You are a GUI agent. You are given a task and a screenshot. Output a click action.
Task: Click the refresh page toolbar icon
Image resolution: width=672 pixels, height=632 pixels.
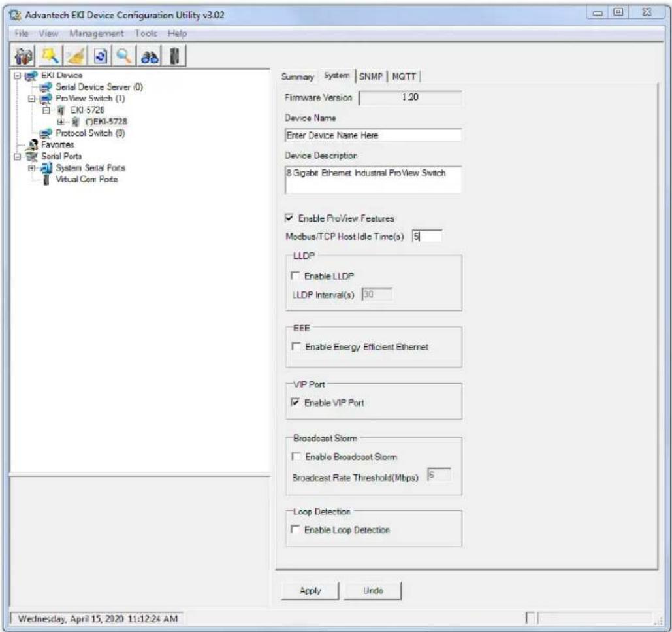(101, 56)
